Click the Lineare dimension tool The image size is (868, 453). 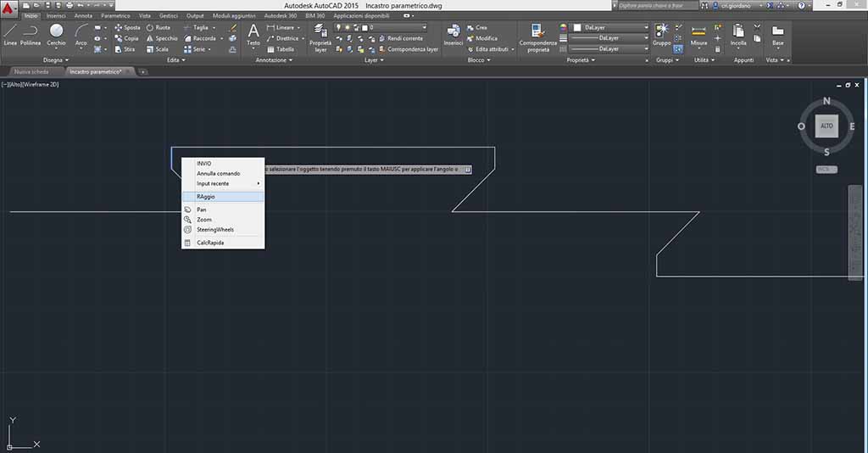(281, 27)
